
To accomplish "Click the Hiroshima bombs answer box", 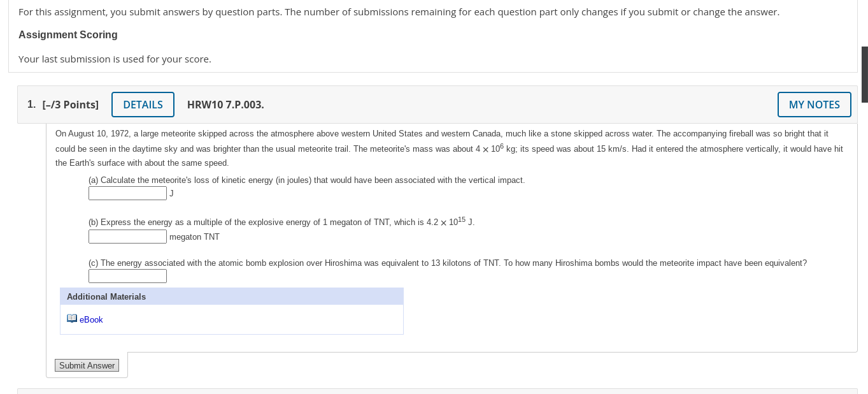I will [127, 275].
